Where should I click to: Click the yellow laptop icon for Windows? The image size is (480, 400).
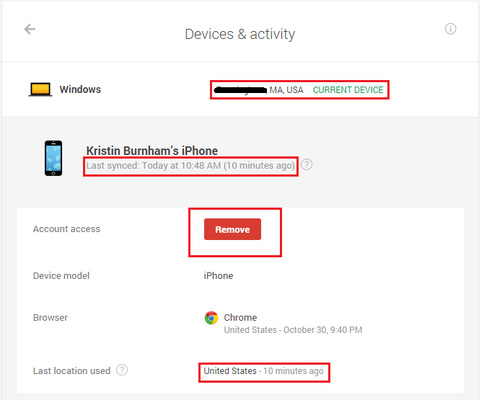(40, 89)
